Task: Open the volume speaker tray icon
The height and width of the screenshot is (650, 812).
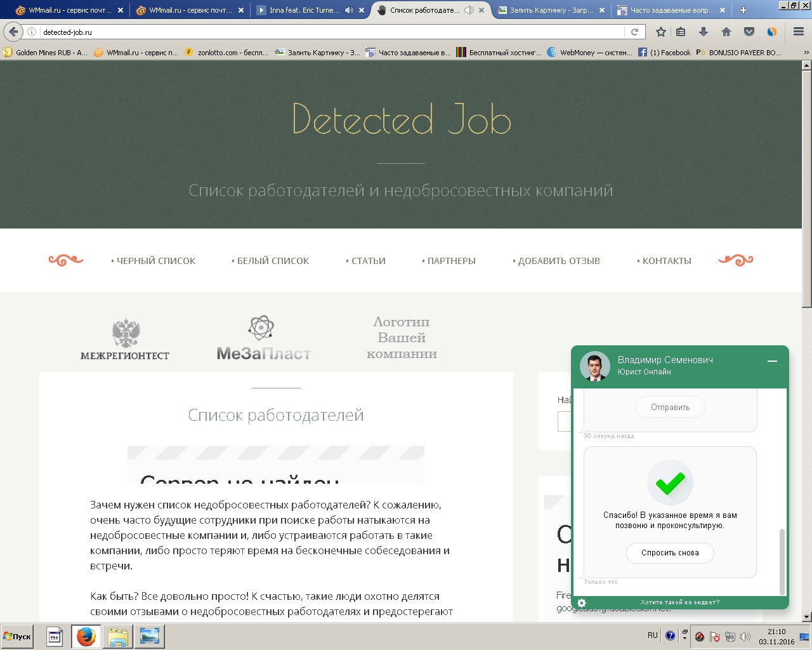Action: pyautogui.click(x=745, y=637)
